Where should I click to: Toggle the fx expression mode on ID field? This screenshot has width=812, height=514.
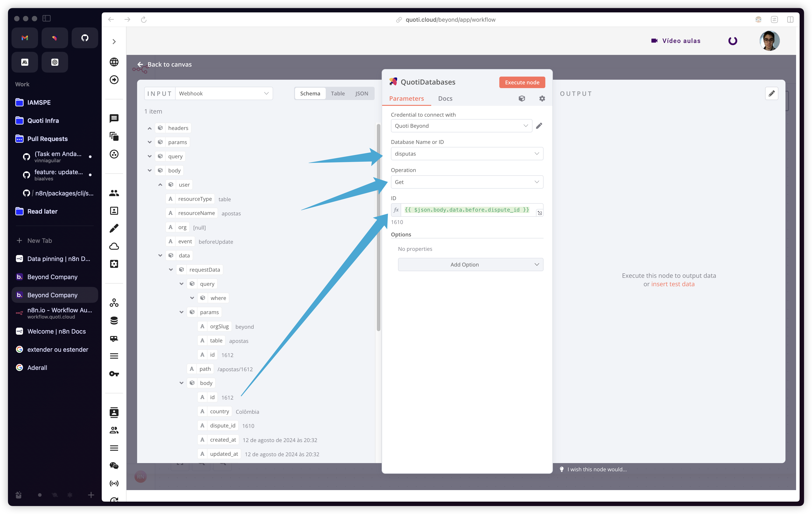tap(396, 210)
